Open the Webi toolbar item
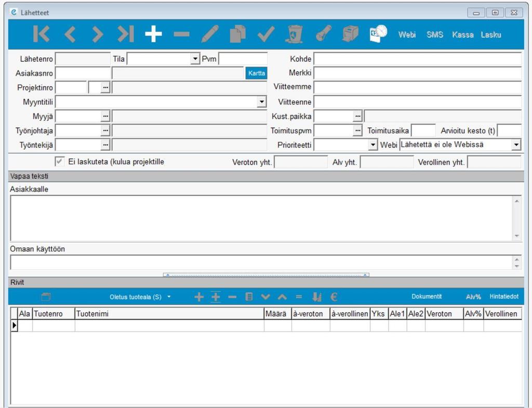The width and height of the screenshot is (532, 408). [407, 35]
